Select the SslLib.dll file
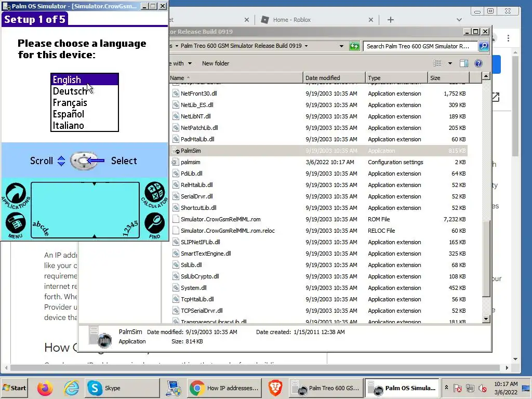This screenshot has height=399, width=532. click(191, 265)
